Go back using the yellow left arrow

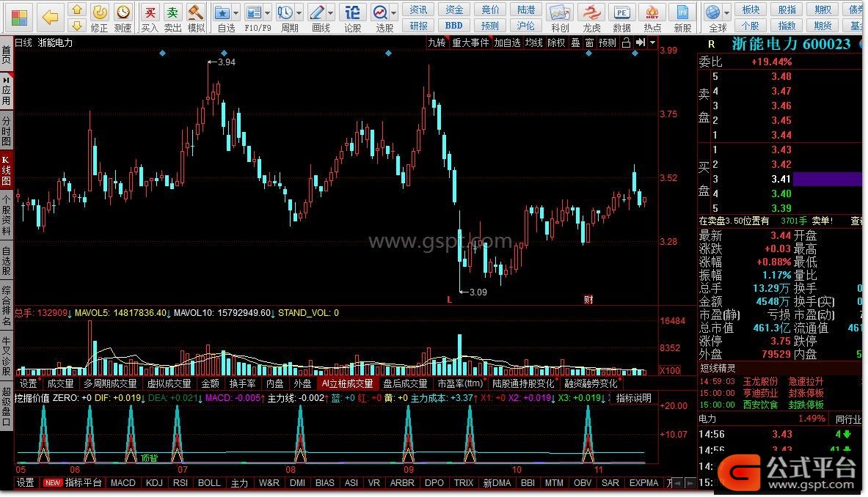click(x=51, y=18)
